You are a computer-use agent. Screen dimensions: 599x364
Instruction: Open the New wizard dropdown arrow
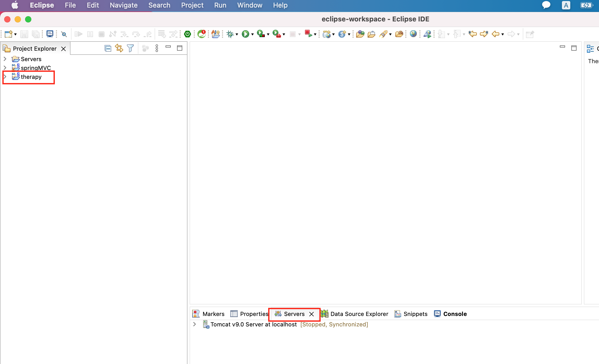(x=15, y=34)
